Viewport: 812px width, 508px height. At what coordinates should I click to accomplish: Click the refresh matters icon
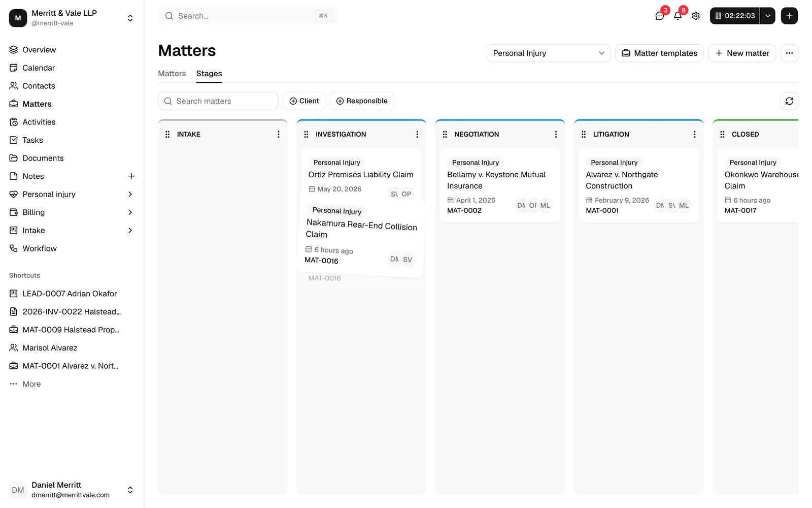tap(789, 101)
